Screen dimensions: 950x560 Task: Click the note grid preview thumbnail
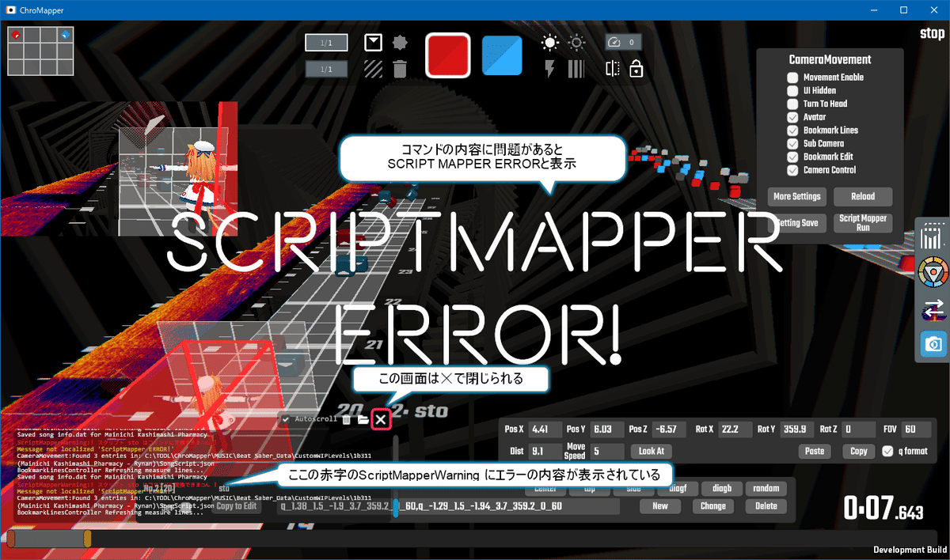[40, 51]
